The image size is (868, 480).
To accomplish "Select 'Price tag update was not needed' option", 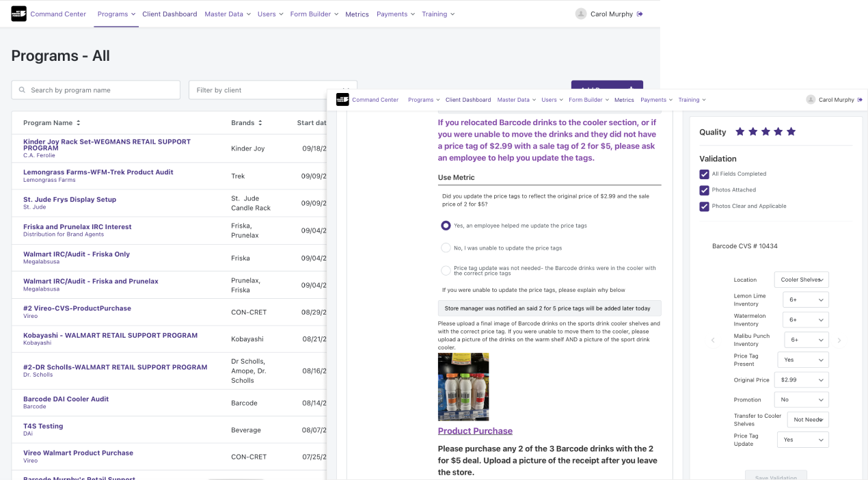I will pyautogui.click(x=446, y=270).
